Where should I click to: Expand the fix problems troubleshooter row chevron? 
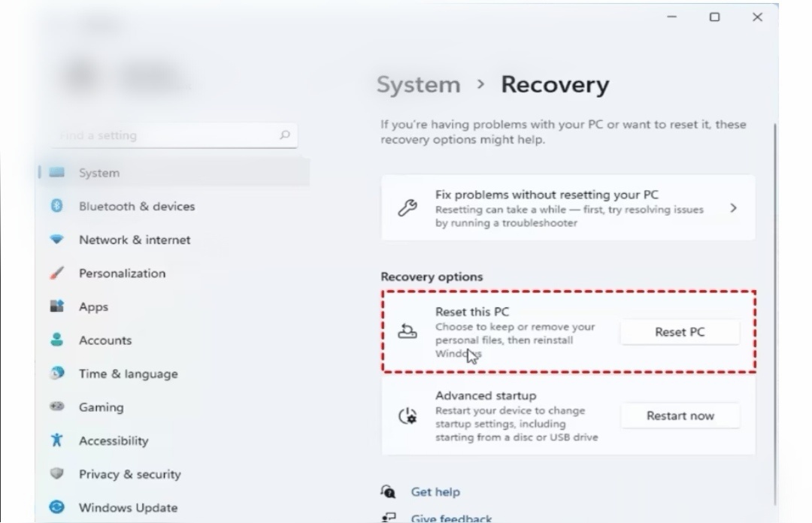pyautogui.click(x=733, y=208)
